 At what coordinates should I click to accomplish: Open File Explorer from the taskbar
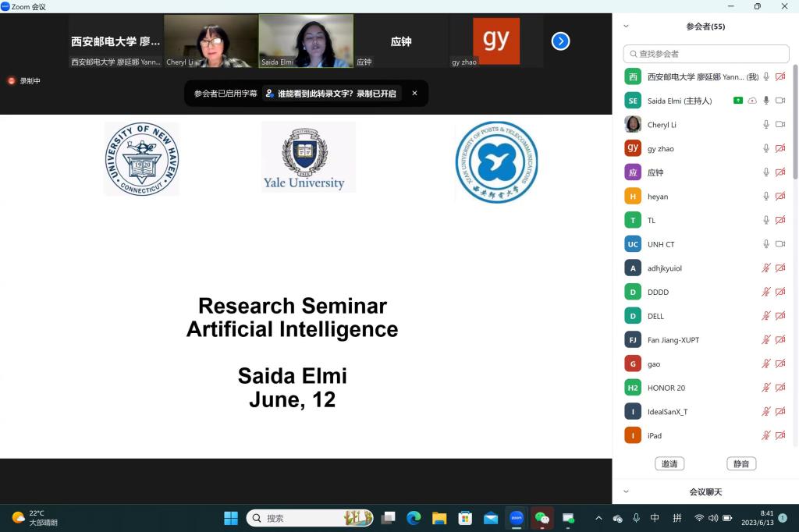coord(439,518)
